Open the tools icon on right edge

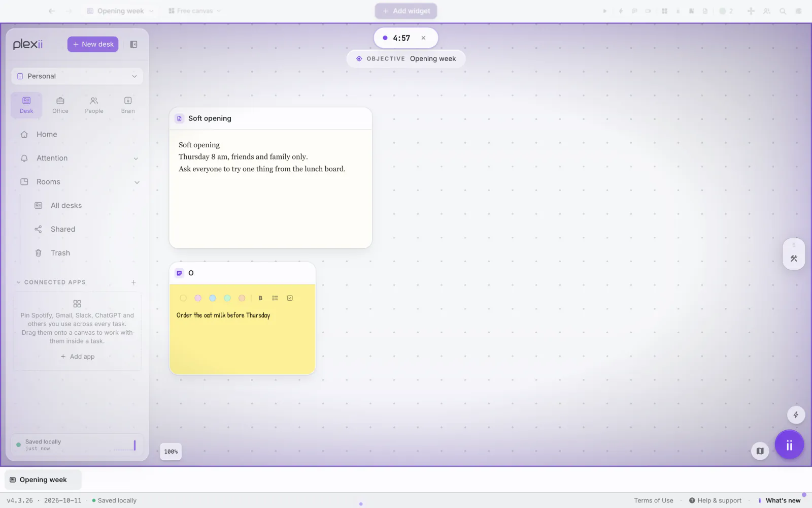(x=794, y=259)
